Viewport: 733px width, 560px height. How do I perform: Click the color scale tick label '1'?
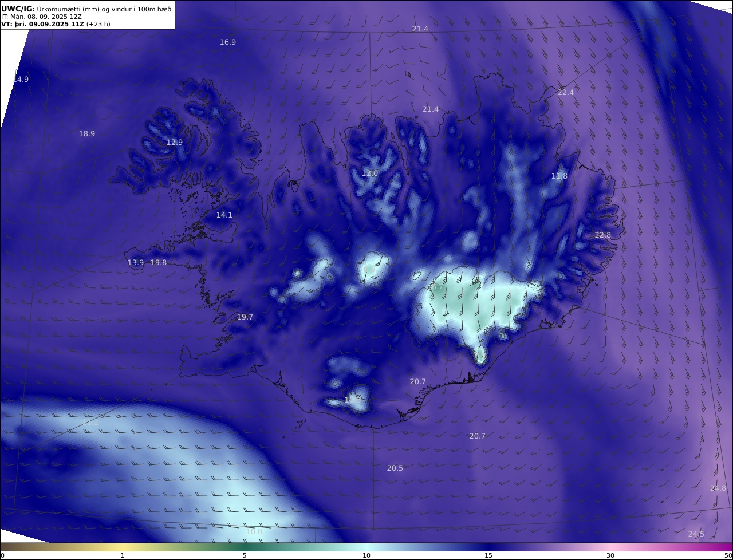(x=123, y=555)
